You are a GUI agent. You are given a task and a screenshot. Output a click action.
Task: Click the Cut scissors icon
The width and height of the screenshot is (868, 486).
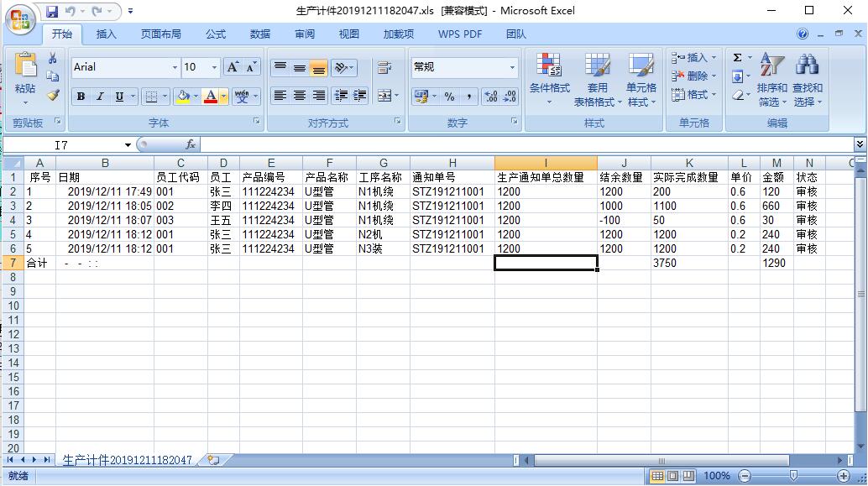pos(53,59)
